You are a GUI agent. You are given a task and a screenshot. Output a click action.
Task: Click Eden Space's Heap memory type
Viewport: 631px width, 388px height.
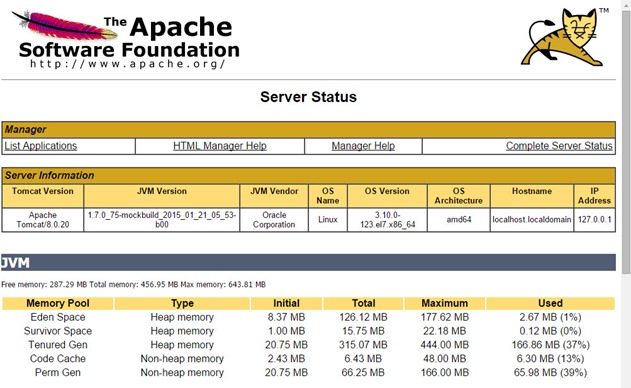click(182, 317)
